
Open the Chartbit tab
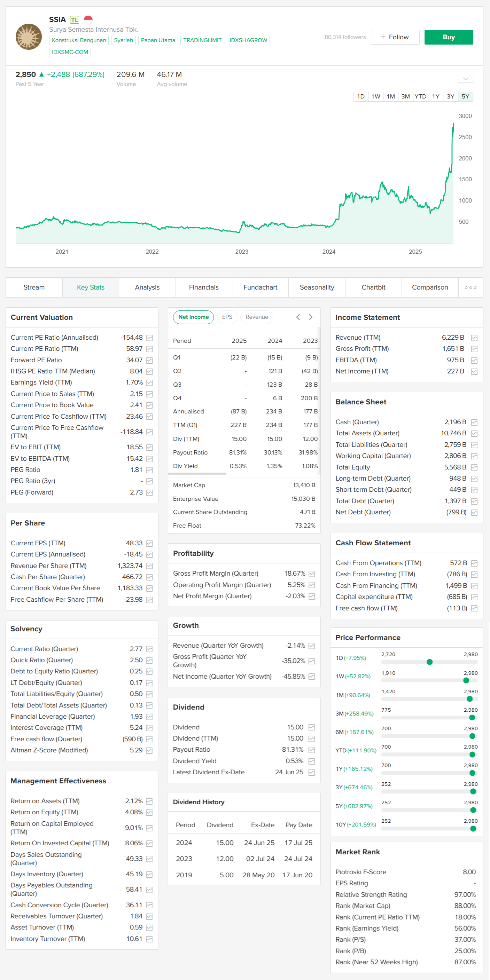[374, 287]
